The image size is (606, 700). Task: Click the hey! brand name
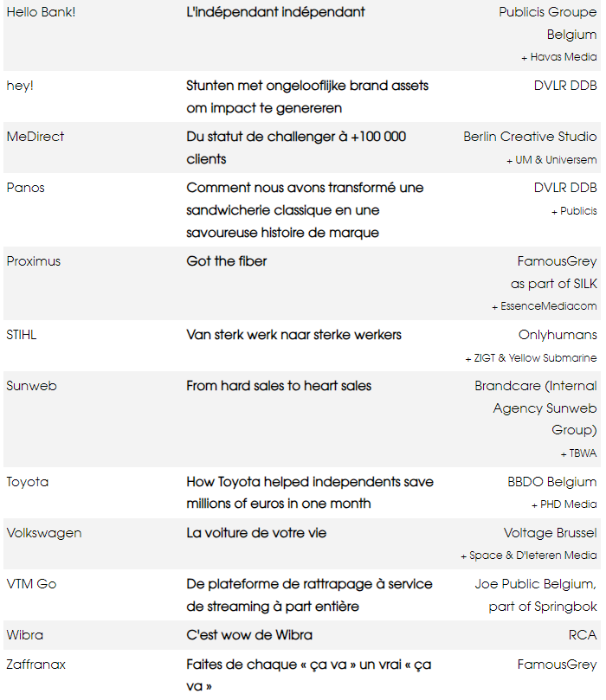click(20, 86)
